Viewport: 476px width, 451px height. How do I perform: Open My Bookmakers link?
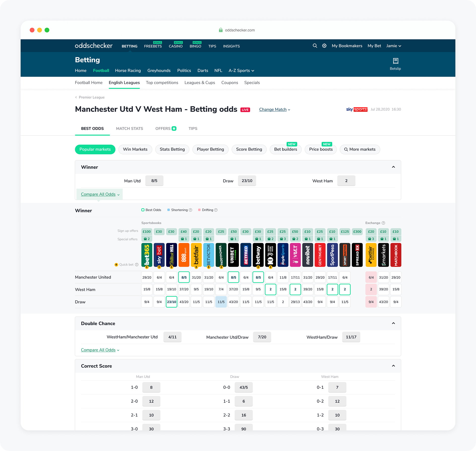(347, 46)
